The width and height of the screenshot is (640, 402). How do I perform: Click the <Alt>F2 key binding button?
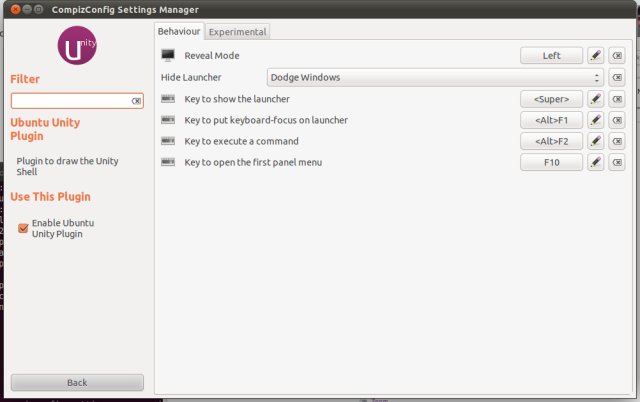click(x=551, y=141)
